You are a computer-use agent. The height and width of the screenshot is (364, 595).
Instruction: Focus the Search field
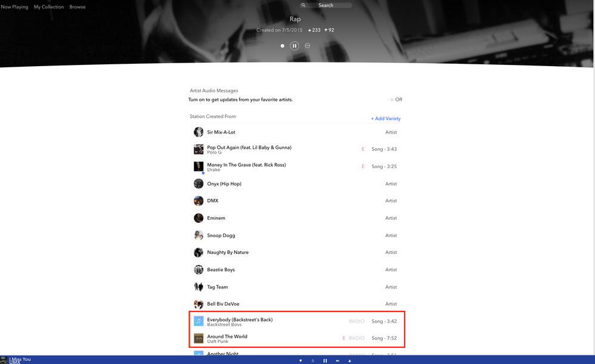tap(326, 5)
